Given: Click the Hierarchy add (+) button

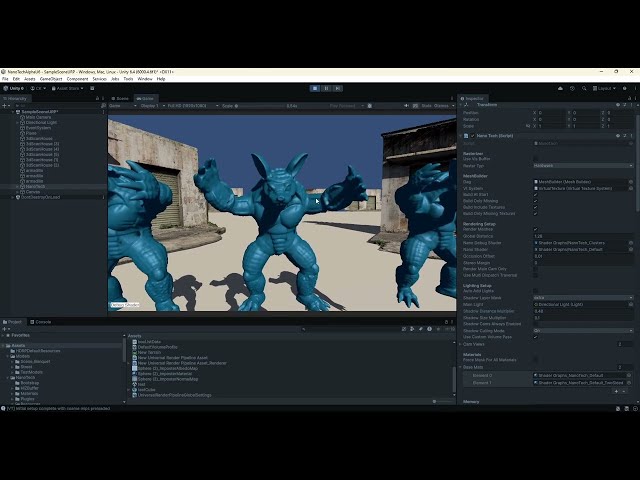Looking at the screenshot, I should pyautogui.click(x=6, y=105).
